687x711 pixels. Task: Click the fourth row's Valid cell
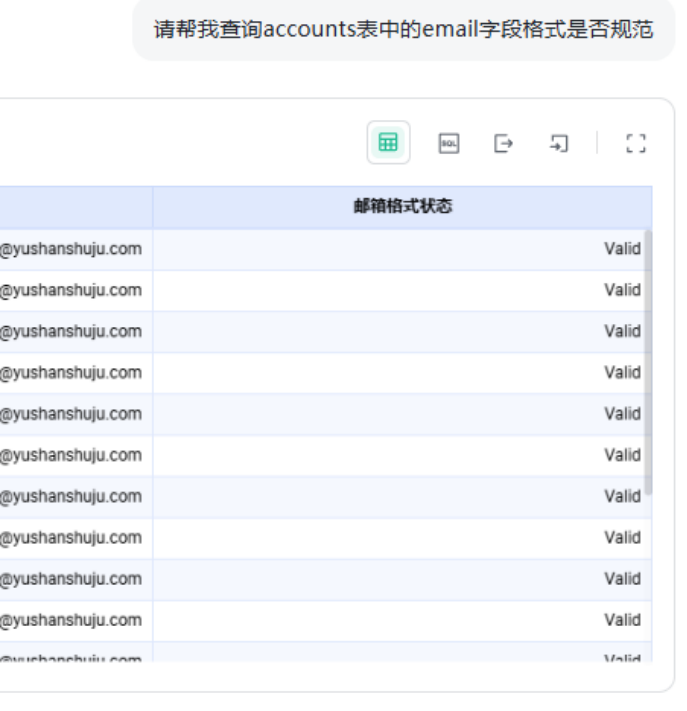(621, 372)
